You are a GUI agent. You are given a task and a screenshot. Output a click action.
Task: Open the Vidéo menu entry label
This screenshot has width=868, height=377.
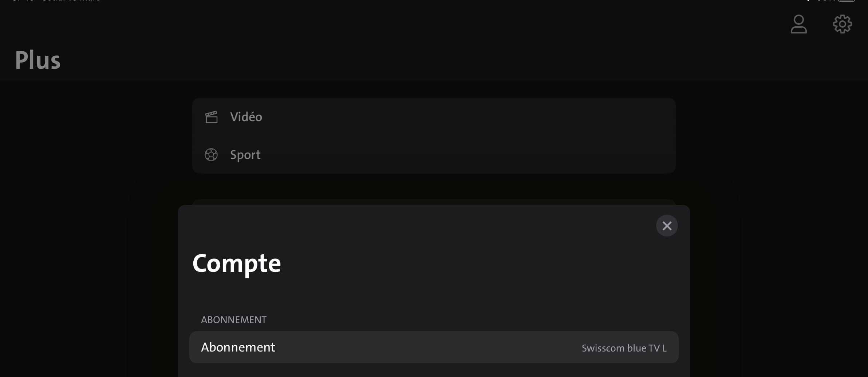[x=246, y=117]
